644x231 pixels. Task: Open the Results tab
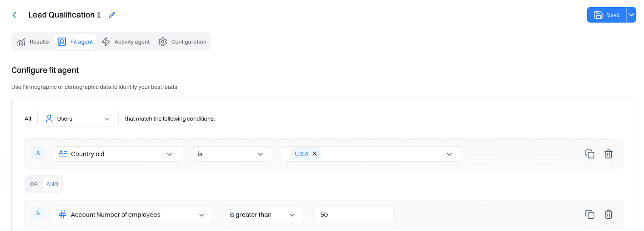tap(33, 42)
